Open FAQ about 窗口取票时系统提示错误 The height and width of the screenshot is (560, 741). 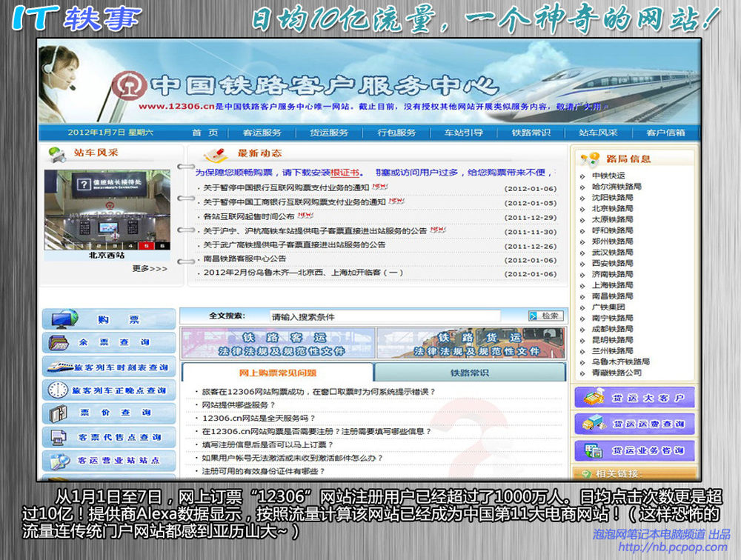[x=319, y=392]
